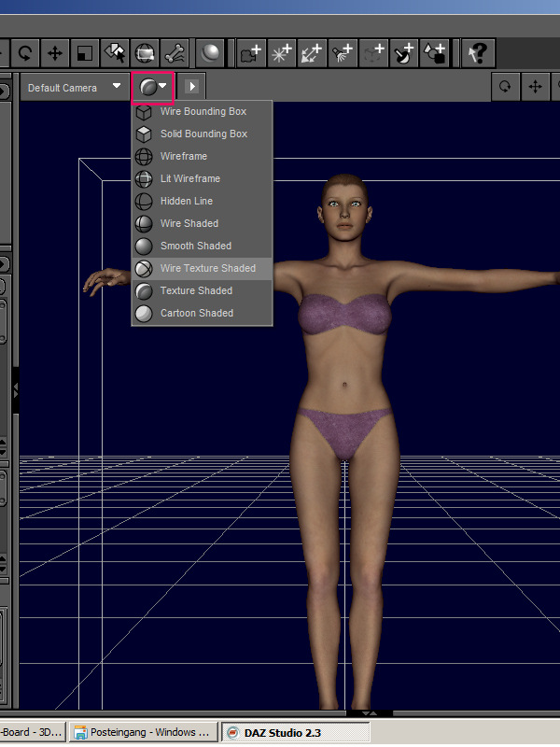Select Texture Shaded in the menu

click(x=196, y=291)
